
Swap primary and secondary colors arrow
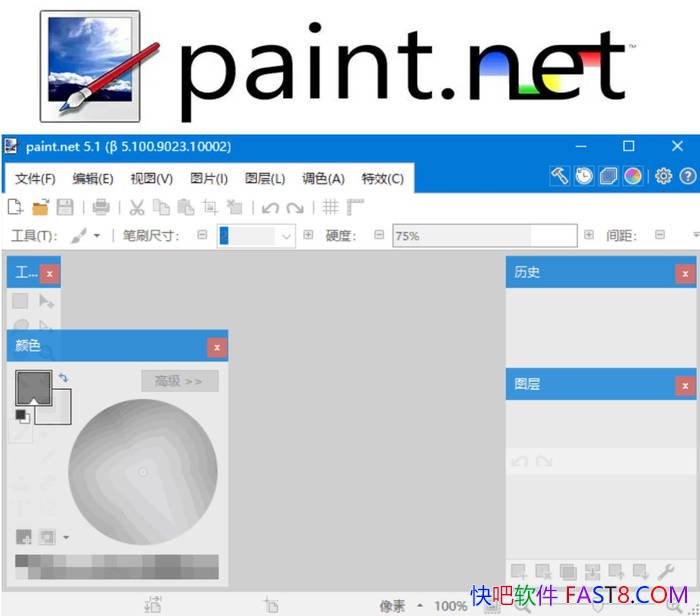(63, 378)
